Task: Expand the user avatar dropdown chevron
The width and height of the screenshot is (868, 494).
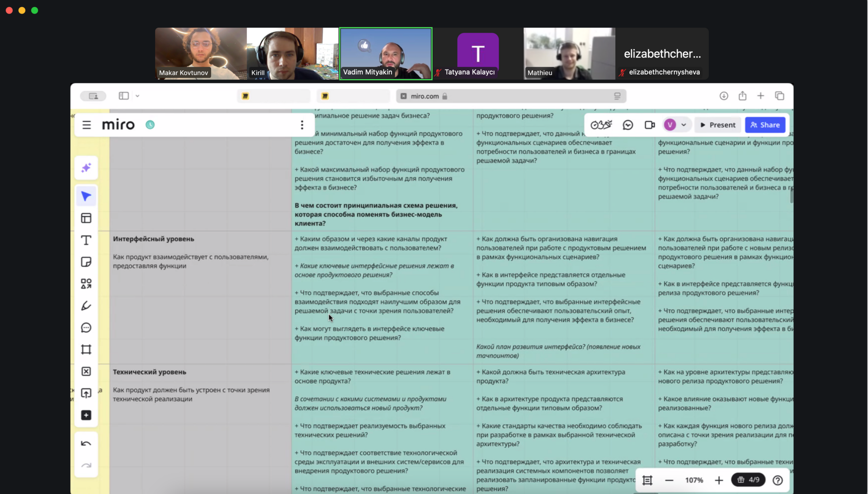Action: 684,125
